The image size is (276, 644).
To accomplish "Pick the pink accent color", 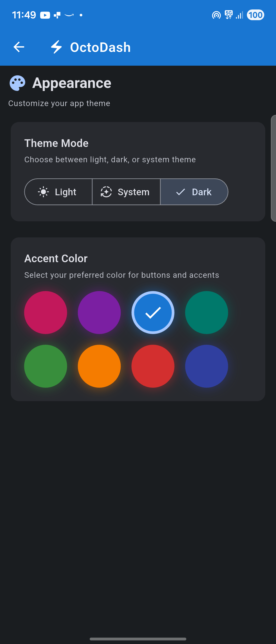I will (46, 313).
